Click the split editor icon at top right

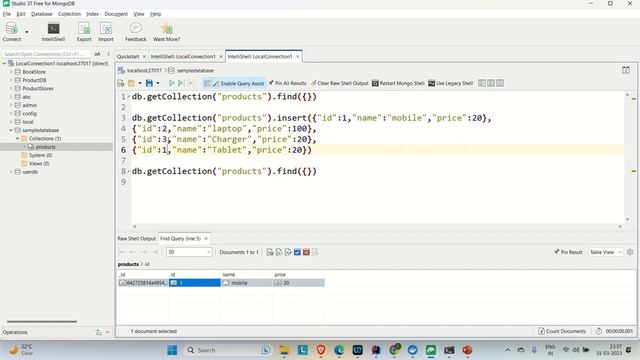pos(626,70)
